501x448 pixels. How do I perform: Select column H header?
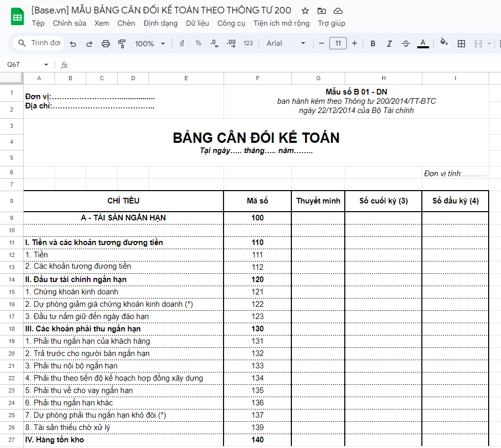383,78
